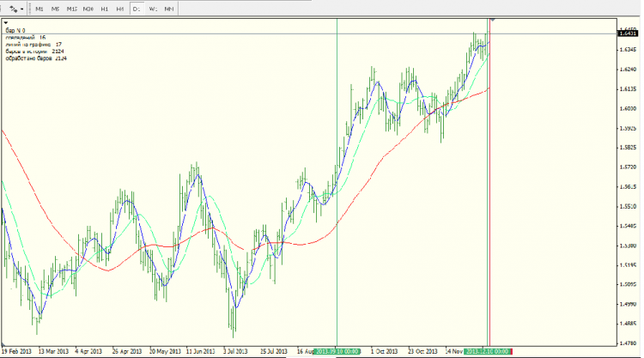Click the horizontal price level line
This screenshot has height=358, width=644.
(258, 33)
